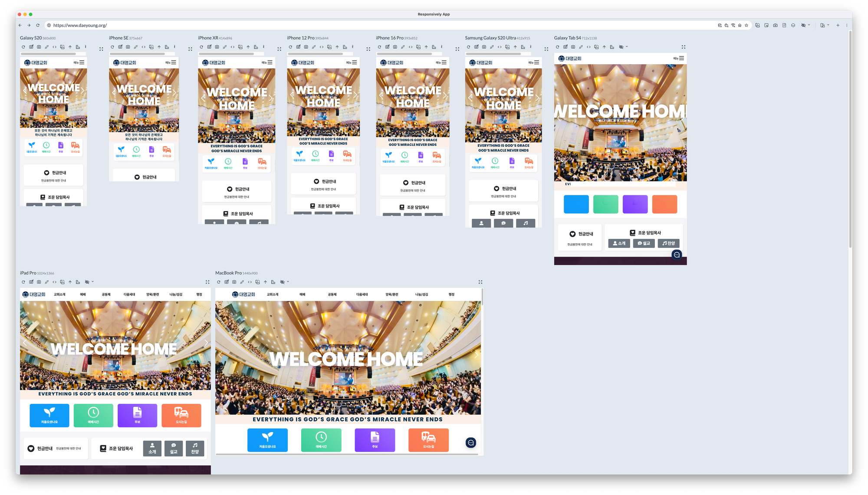Open hamburger menu in Galaxy S20 preview
Viewport: 868px width, 495px height.
[x=82, y=63]
